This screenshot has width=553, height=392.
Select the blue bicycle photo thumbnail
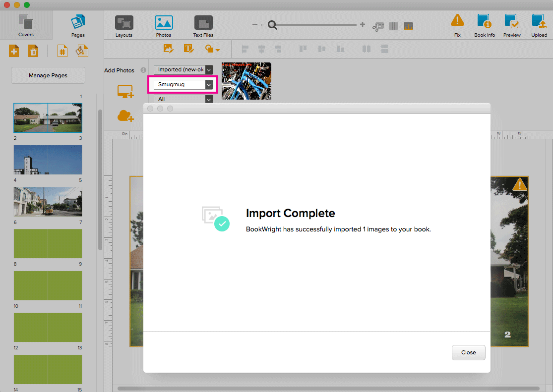tap(246, 81)
